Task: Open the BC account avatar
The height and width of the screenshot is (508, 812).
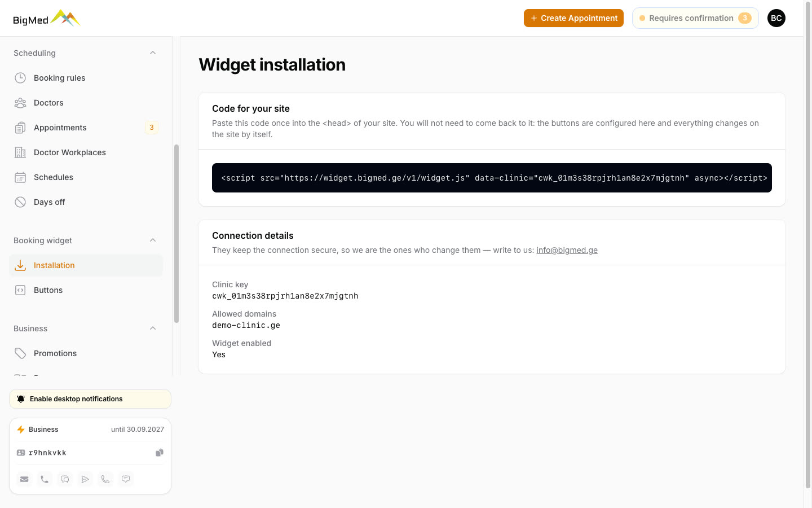Action: [x=776, y=18]
